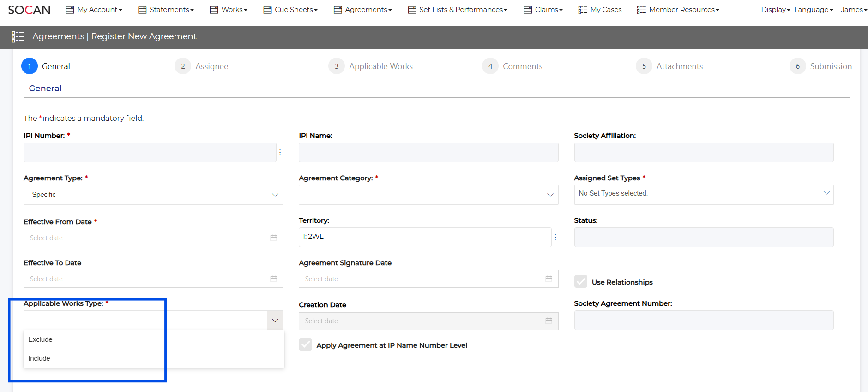Select the Include option

pyautogui.click(x=39, y=358)
